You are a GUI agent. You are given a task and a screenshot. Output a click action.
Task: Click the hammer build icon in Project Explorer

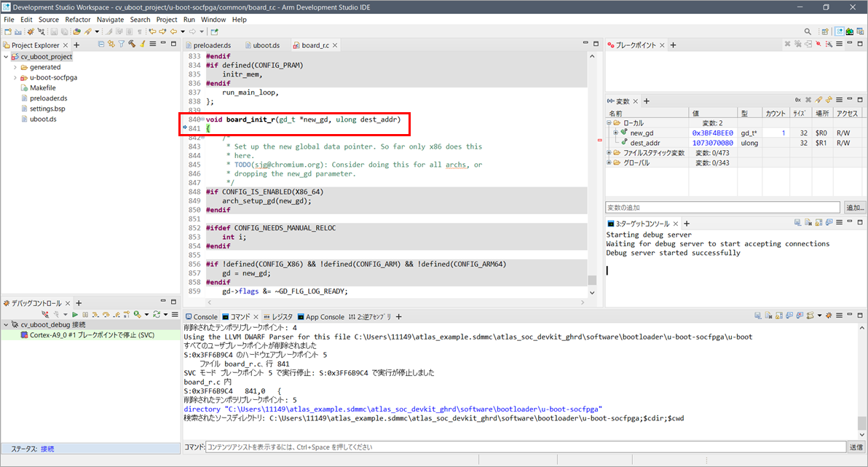tap(132, 44)
